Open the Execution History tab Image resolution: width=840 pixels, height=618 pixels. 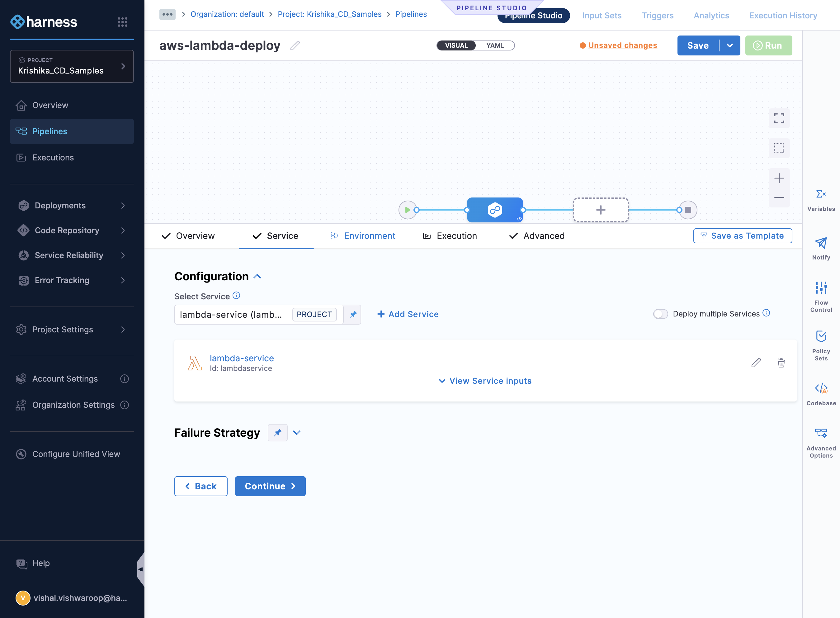pos(783,16)
